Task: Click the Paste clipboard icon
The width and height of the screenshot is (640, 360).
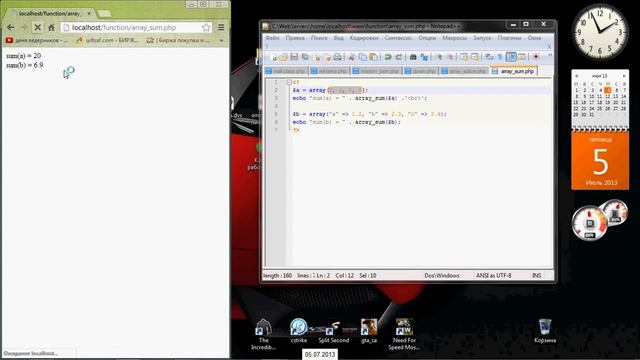Action: [373, 57]
